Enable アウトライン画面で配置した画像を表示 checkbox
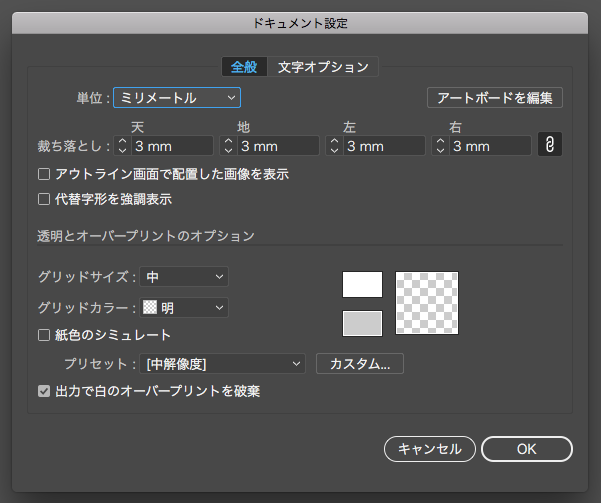The height and width of the screenshot is (503, 601). [44, 174]
